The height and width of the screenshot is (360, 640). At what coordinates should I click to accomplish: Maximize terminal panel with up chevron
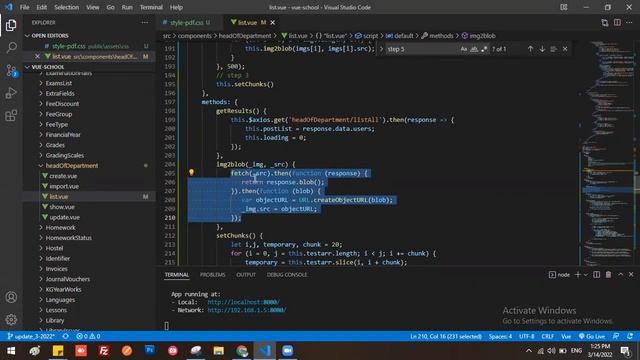point(620,275)
